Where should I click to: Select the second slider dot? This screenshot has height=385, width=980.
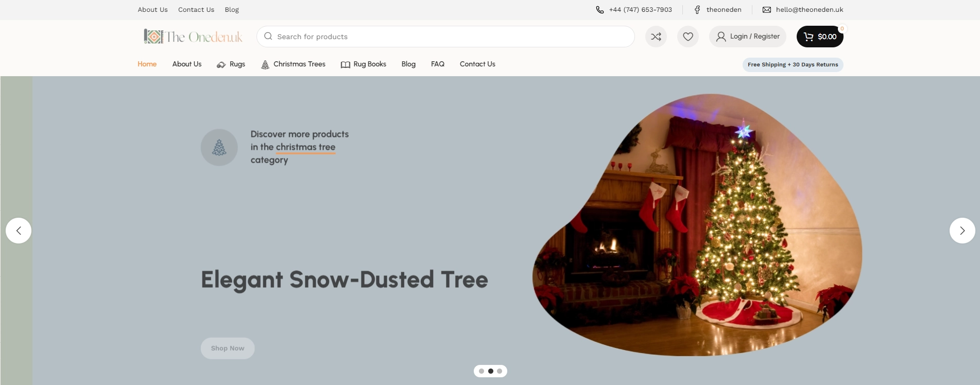pyautogui.click(x=491, y=371)
